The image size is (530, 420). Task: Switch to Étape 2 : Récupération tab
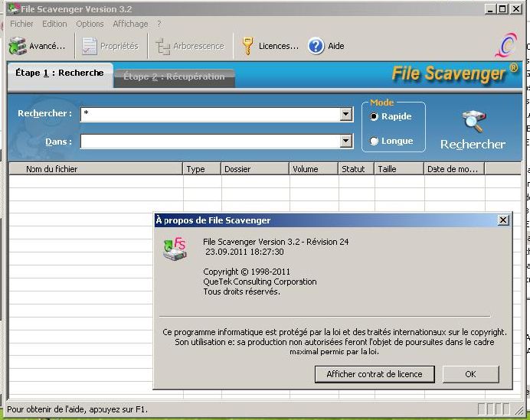(174, 77)
